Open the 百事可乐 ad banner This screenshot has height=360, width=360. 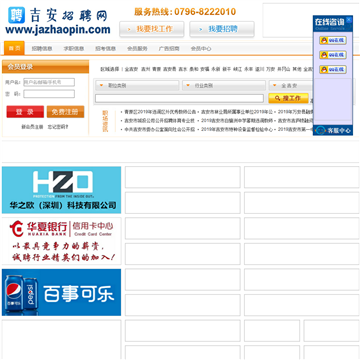[61, 292]
